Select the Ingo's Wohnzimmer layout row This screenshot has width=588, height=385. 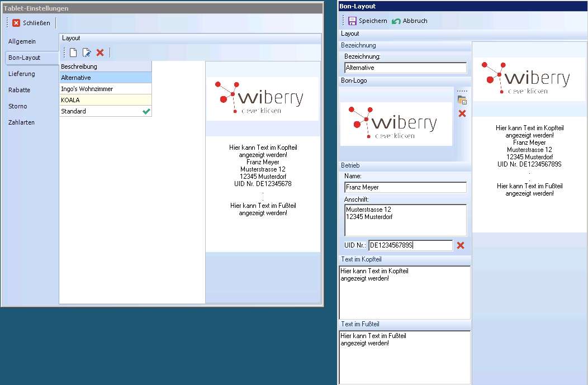tap(106, 89)
